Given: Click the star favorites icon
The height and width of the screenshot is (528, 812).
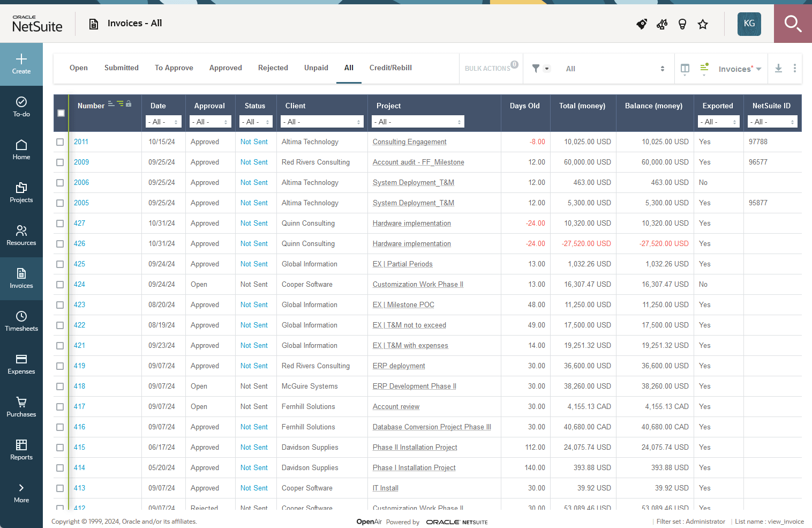Looking at the screenshot, I should point(703,24).
